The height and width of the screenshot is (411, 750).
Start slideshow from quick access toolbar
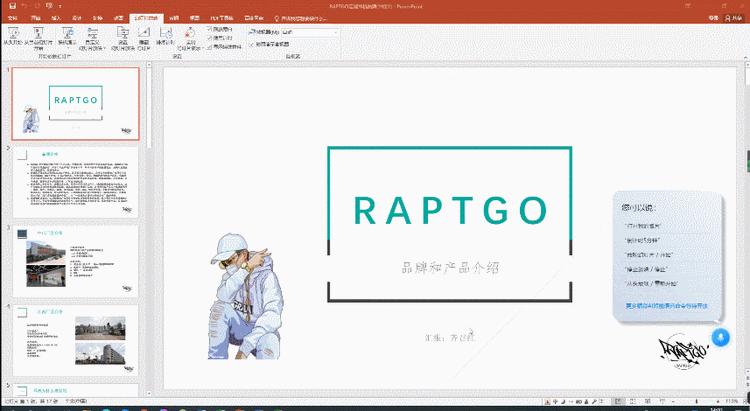pos(49,6)
